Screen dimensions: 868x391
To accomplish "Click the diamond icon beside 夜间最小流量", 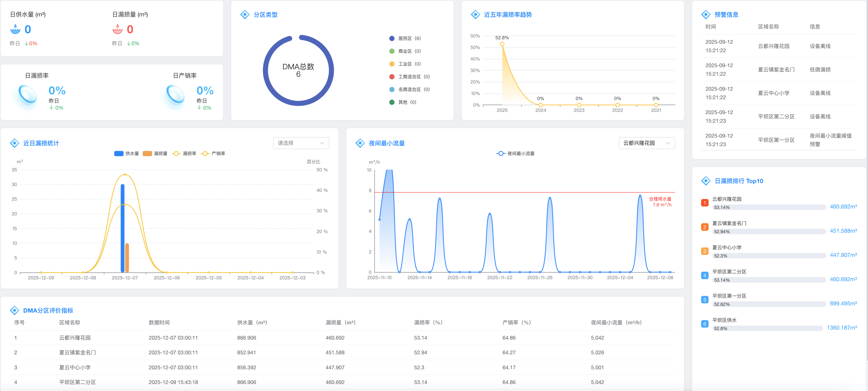I will point(360,143).
